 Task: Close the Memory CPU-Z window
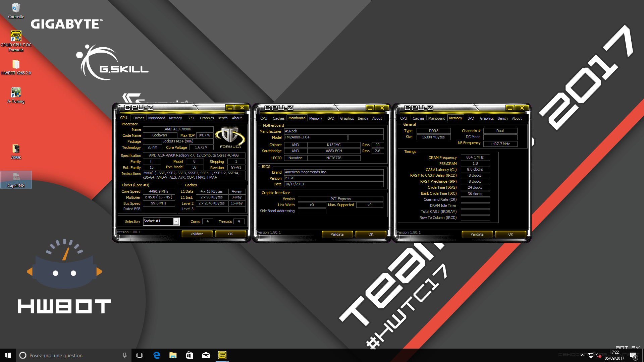pyautogui.click(x=522, y=108)
